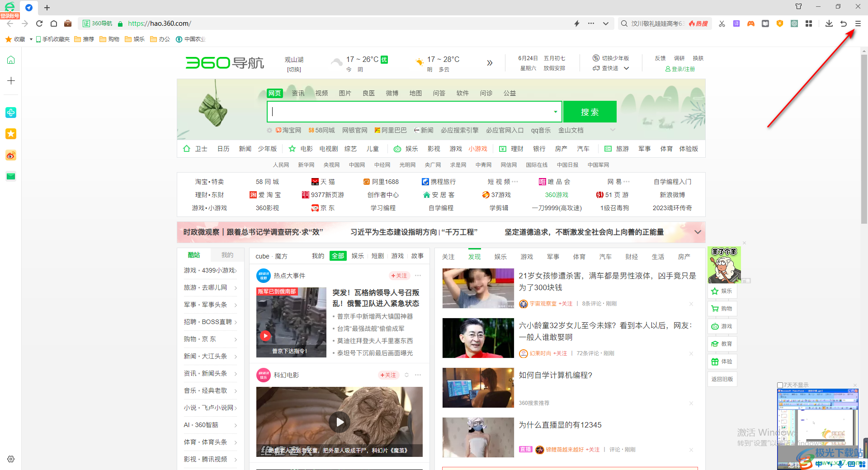Click the lightning speed mode icon
This screenshot has height=470, width=868.
(x=577, y=23)
